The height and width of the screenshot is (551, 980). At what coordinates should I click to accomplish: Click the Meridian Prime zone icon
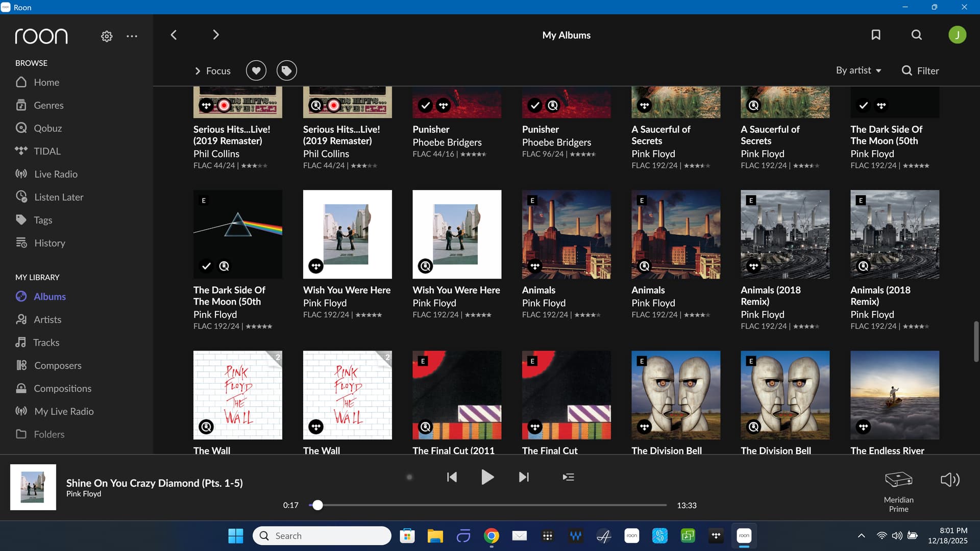pos(898,480)
